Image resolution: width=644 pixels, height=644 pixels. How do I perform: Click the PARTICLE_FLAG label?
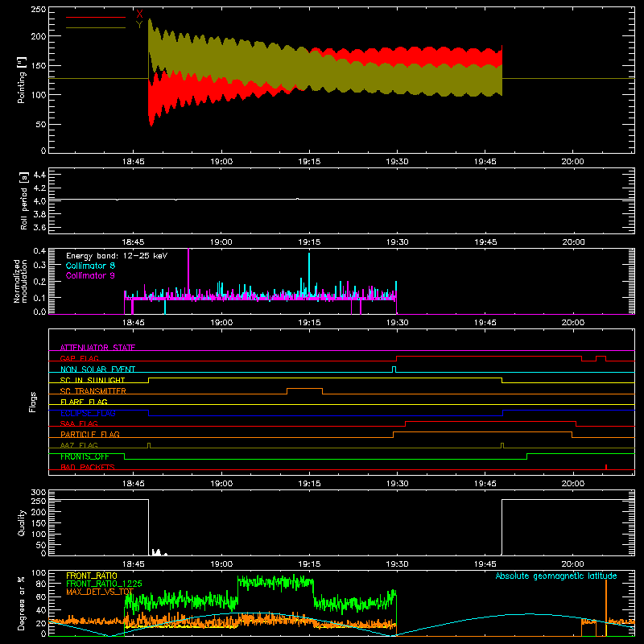(x=90, y=434)
